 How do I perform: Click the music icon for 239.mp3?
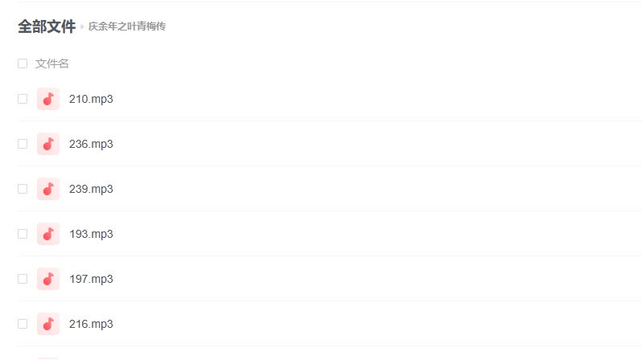tap(48, 189)
